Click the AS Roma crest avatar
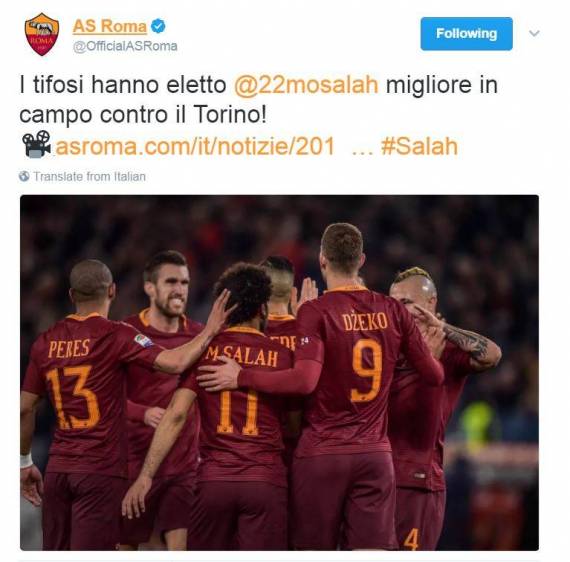The width and height of the screenshot is (570, 562). tap(42, 35)
